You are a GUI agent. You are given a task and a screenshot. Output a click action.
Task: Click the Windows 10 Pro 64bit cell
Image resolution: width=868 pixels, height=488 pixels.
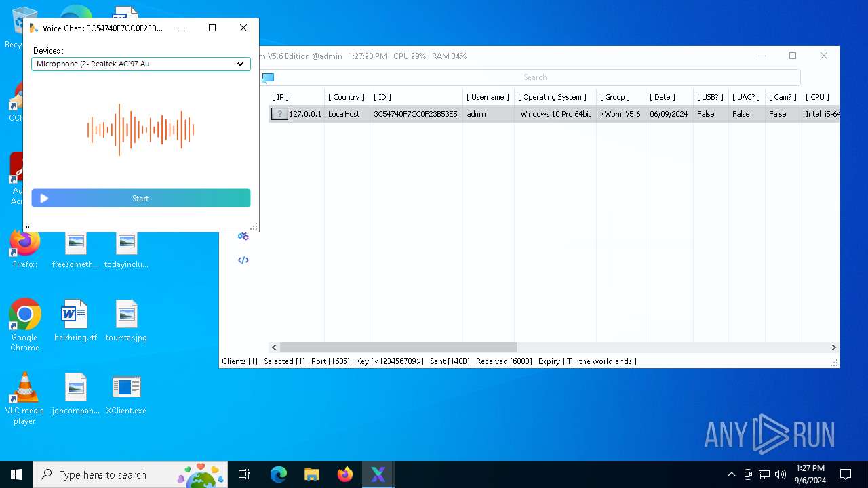point(555,114)
